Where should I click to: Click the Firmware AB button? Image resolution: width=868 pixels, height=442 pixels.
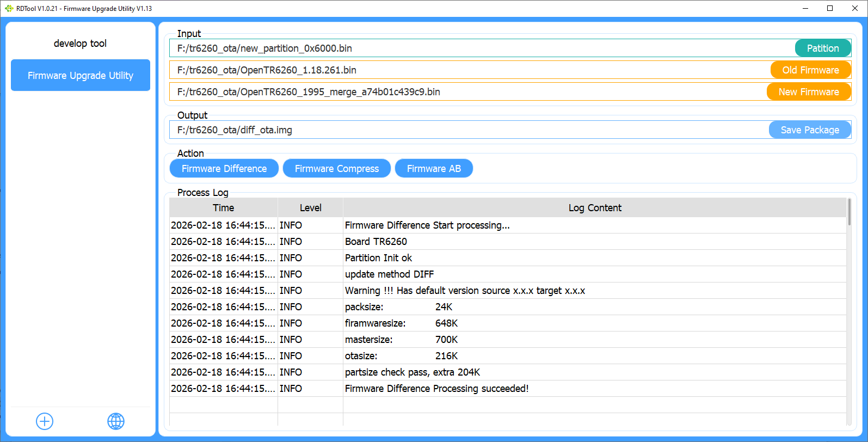[x=434, y=168]
